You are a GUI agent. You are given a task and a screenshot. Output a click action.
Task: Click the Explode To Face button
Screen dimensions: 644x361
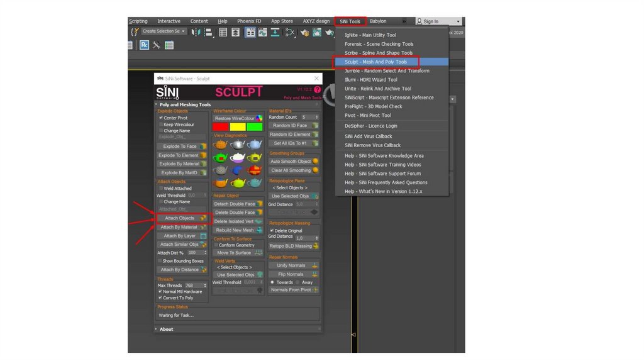point(182,146)
